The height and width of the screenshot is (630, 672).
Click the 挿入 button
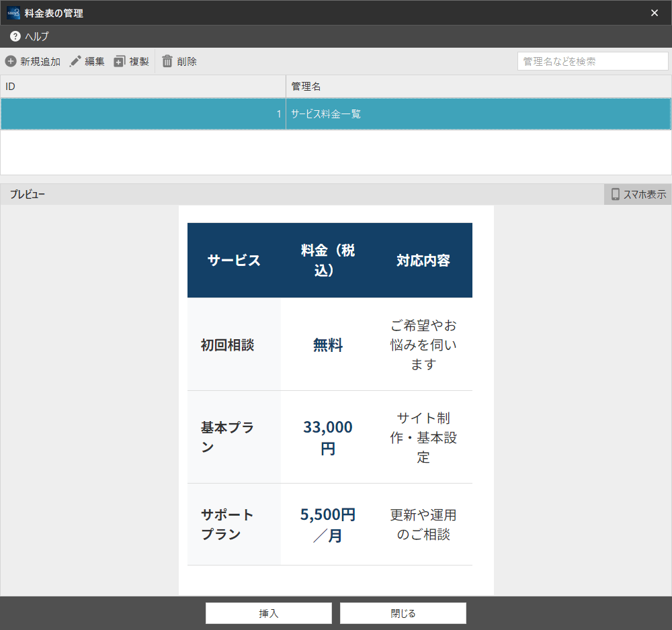pyautogui.click(x=269, y=613)
